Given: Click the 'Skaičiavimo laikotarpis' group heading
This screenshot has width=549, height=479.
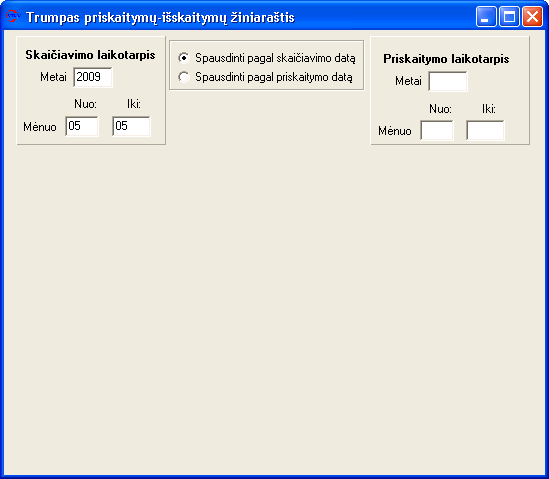Looking at the screenshot, I should click(x=90, y=55).
